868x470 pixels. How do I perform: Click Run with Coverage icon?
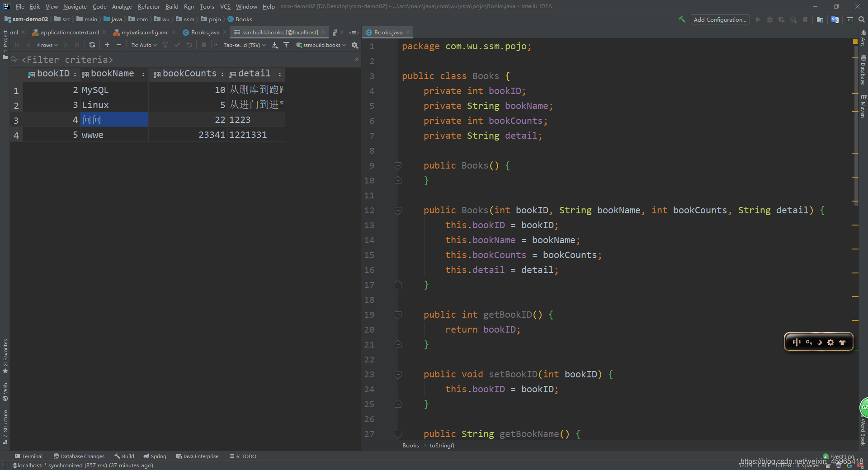click(781, 19)
